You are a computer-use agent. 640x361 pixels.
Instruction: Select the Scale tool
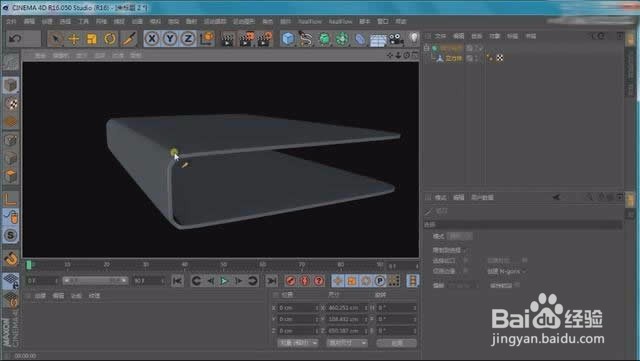[92, 39]
